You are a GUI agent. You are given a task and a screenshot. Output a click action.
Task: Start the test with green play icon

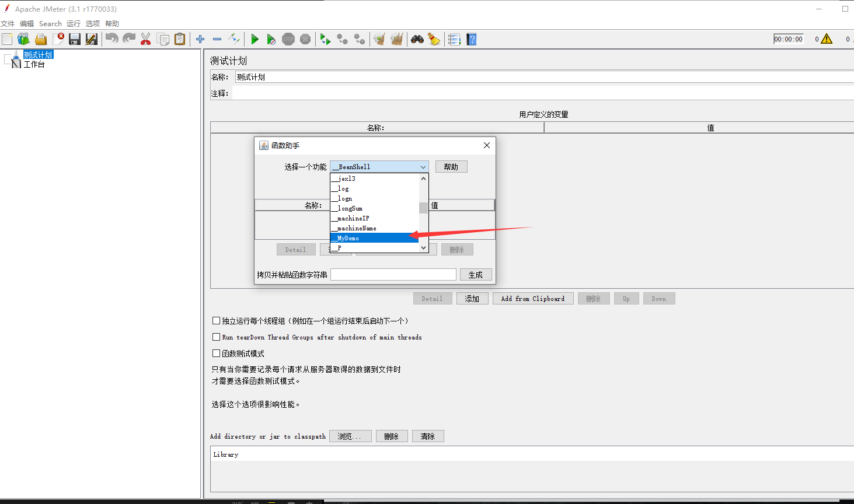click(255, 39)
